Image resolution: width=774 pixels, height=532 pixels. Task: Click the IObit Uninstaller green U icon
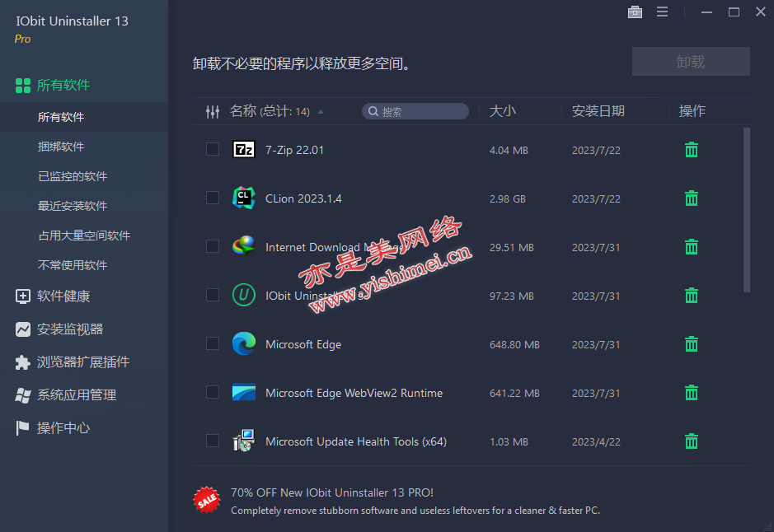pos(244,295)
